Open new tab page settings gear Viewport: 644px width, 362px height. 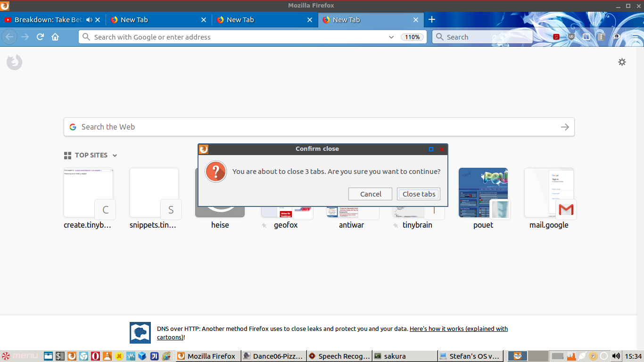pyautogui.click(x=622, y=62)
